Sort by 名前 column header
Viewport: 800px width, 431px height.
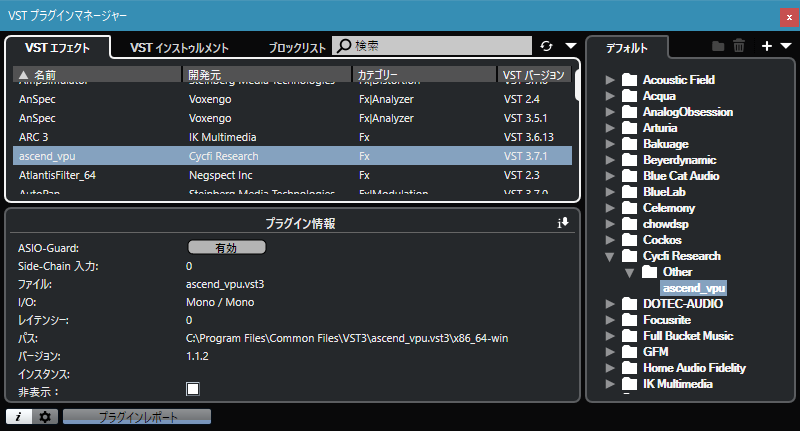point(97,75)
